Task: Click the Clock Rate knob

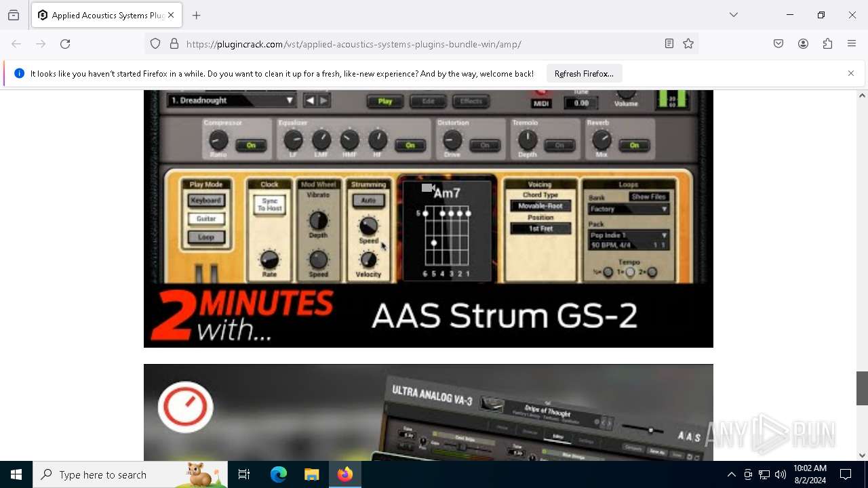Action: point(269,260)
